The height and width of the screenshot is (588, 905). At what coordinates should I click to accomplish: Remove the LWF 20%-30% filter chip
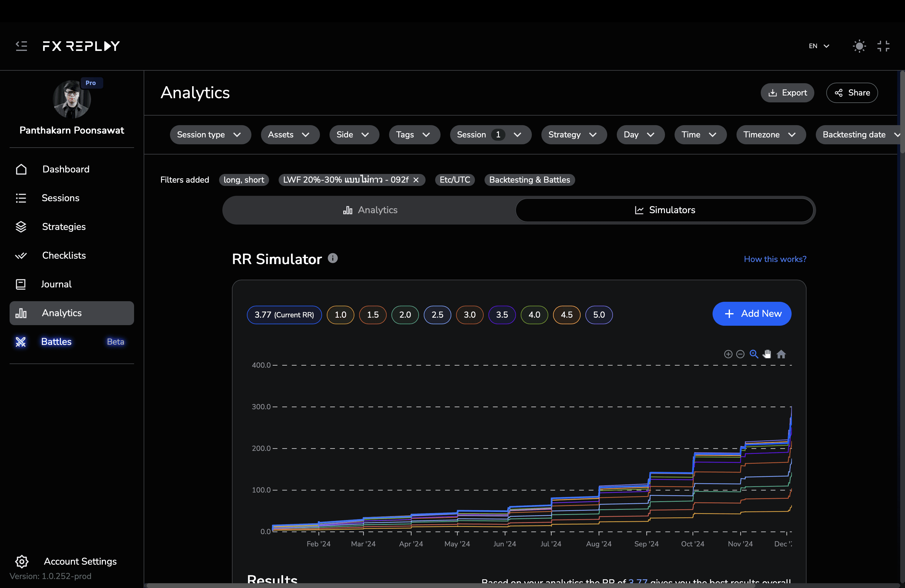pos(416,180)
